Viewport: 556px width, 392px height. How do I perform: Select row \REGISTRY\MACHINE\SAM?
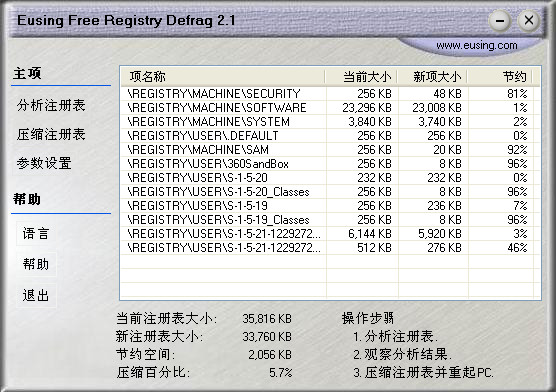pos(330,150)
